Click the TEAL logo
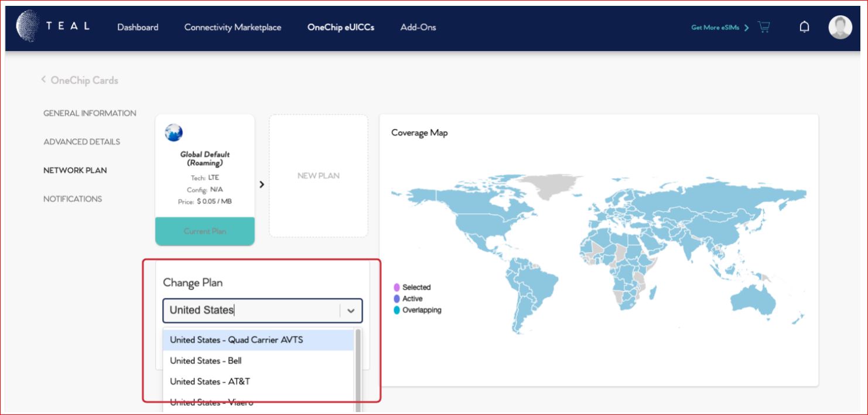868x415 pixels. pyautogui.click(x=53, y=27)
